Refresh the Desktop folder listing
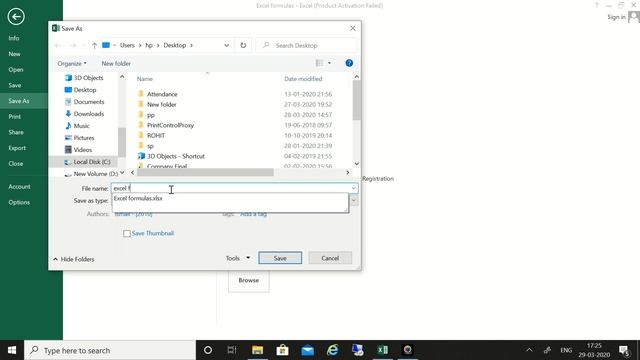 (x=243, y=45)
